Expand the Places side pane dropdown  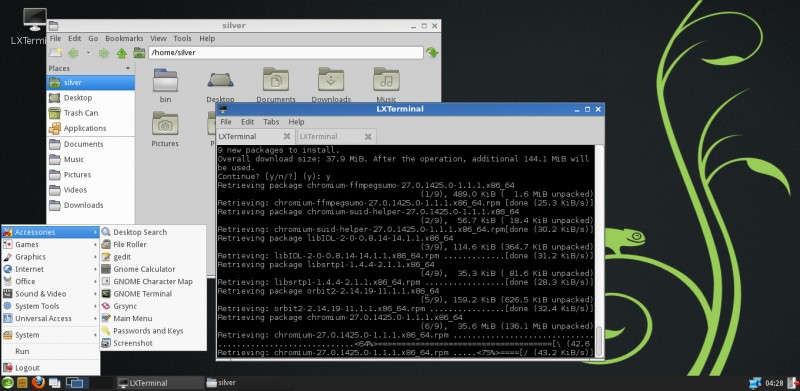[x=128, y=68]
